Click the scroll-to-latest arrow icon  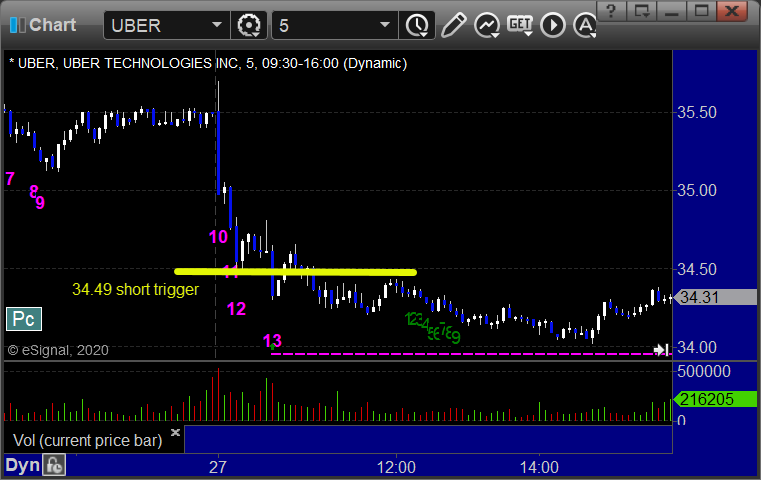coord(662,349)
